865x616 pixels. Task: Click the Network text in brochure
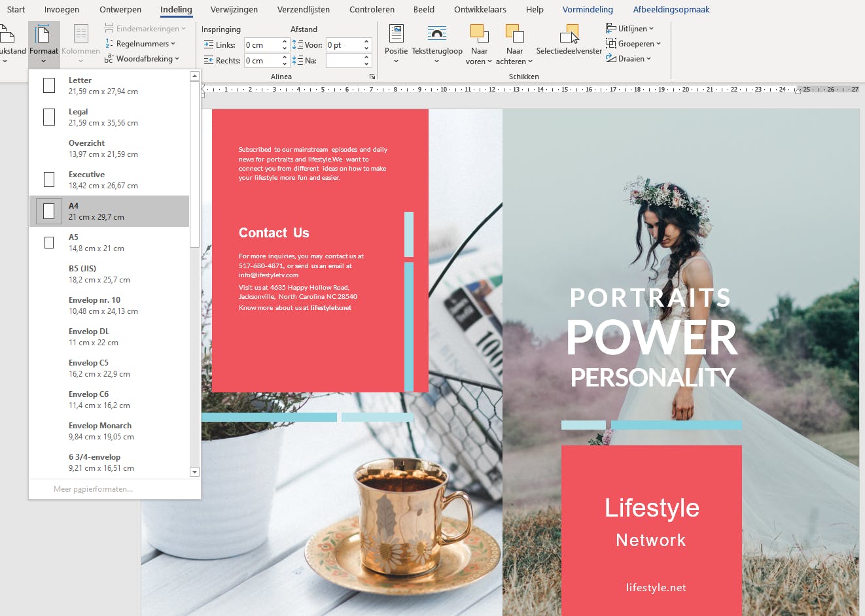click(x=651, y=540)
